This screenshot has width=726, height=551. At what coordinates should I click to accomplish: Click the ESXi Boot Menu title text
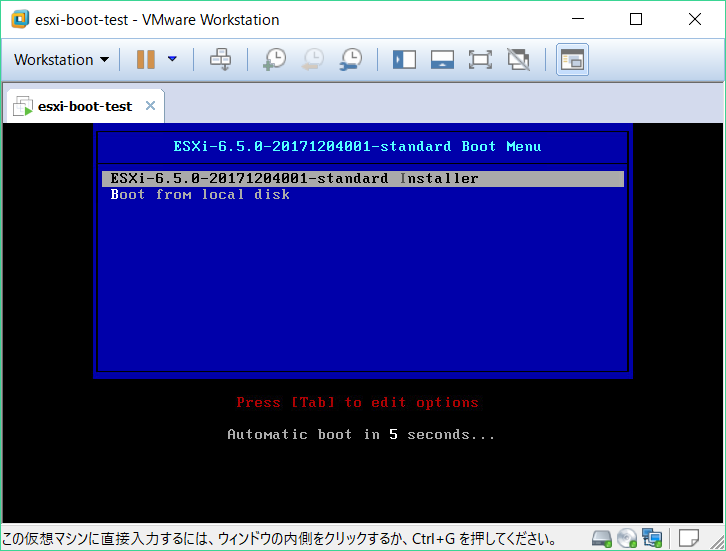[x=357, y=147]
